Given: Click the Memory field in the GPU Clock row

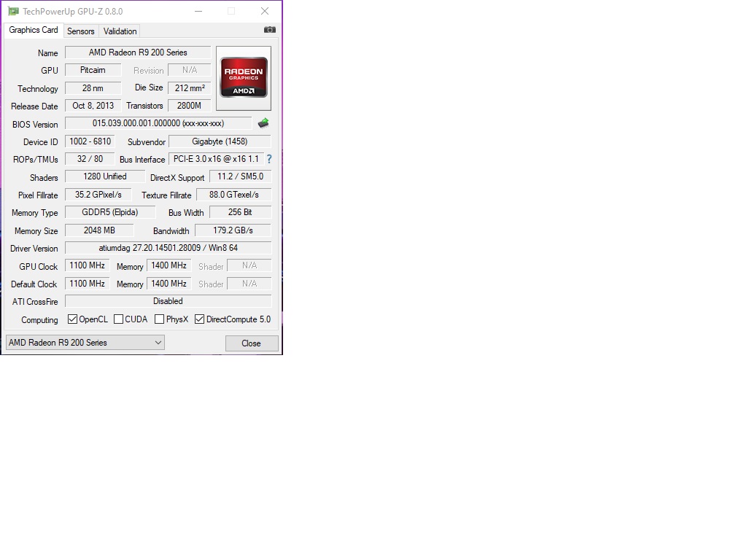Looking at the screenshot, I should click(x=169, y=265).
